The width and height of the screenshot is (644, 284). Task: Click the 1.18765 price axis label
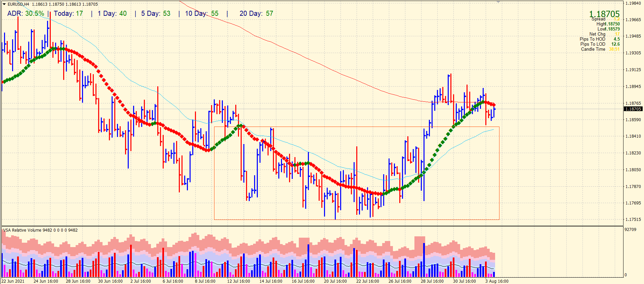(633, 103)
